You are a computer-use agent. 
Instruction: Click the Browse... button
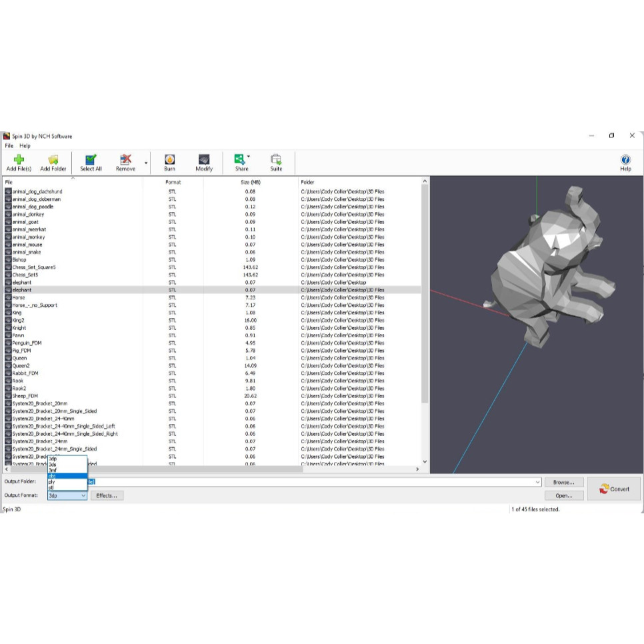564,482
